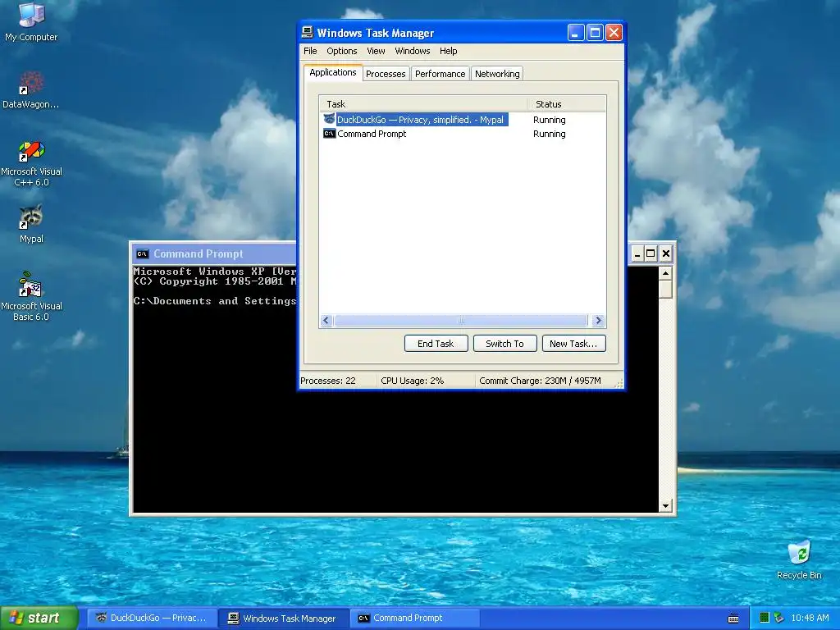Click the Task Manager title bar icon
This screenshot has width=840, height=630.
pos(308,32)
